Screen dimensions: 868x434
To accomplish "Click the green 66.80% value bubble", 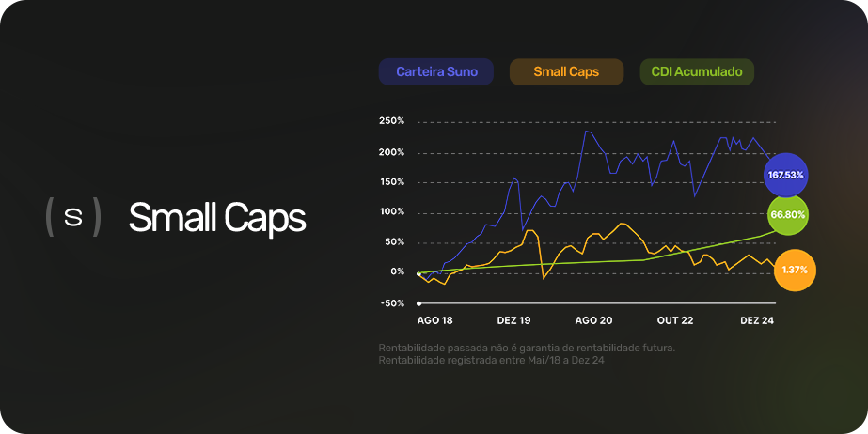I will [x=788, y=214].
